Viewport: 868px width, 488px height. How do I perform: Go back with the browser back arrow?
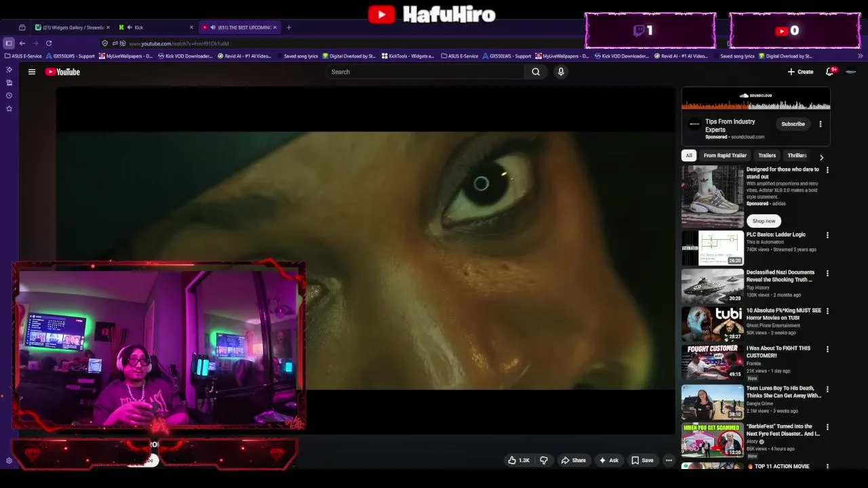[22, 43]
